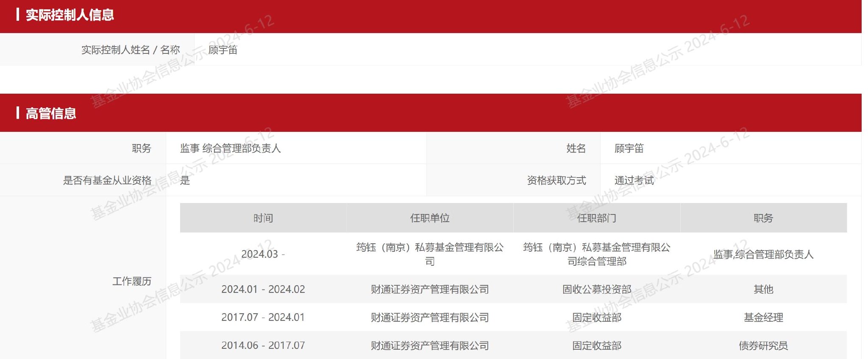This screenshot has height=359, width=868.
Task: Click 固定收益部 in the 基金经理 row
Action: coord(597,317)
